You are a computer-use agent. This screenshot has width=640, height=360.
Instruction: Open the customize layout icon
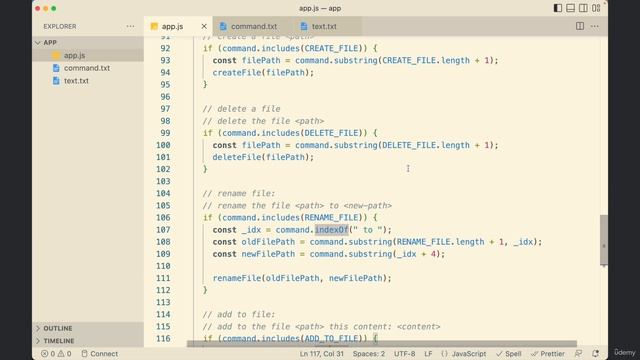(x=596, y=8)
